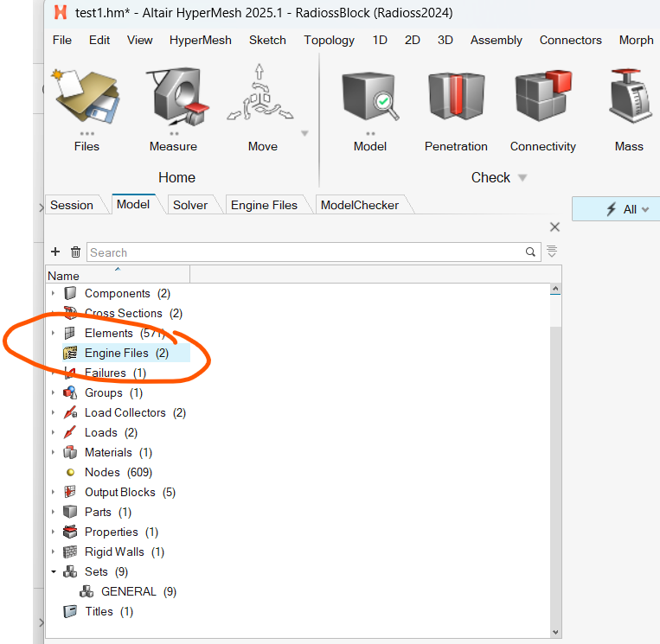Click the Loads entity icon
This screenshot has height=644, width=660.
[x=70, y=432]
